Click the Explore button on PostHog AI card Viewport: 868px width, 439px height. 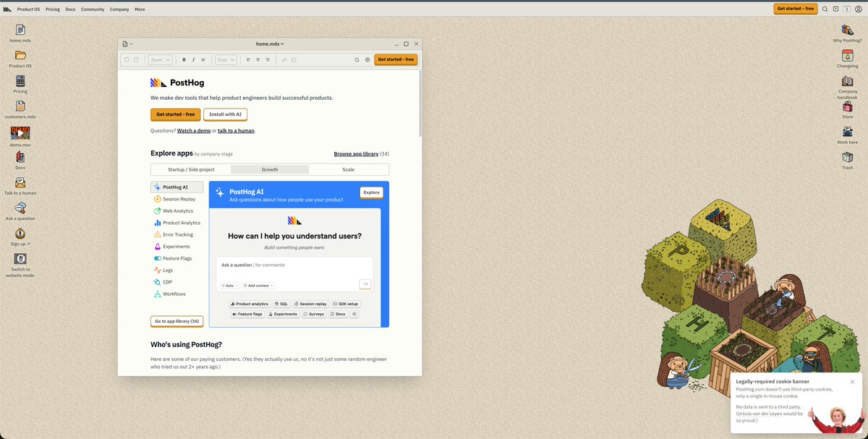tap(372, 192)
